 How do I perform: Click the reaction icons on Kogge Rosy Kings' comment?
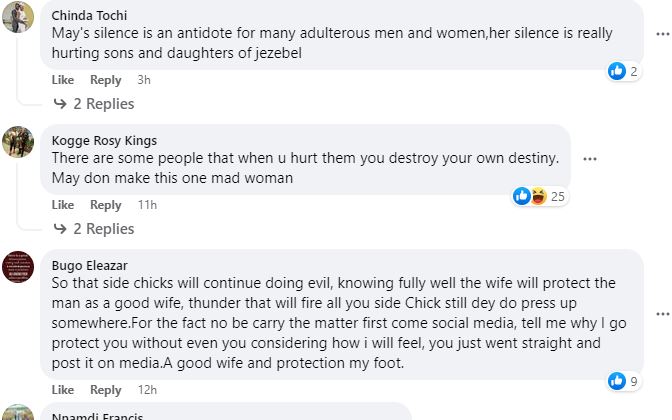point(530,196)
